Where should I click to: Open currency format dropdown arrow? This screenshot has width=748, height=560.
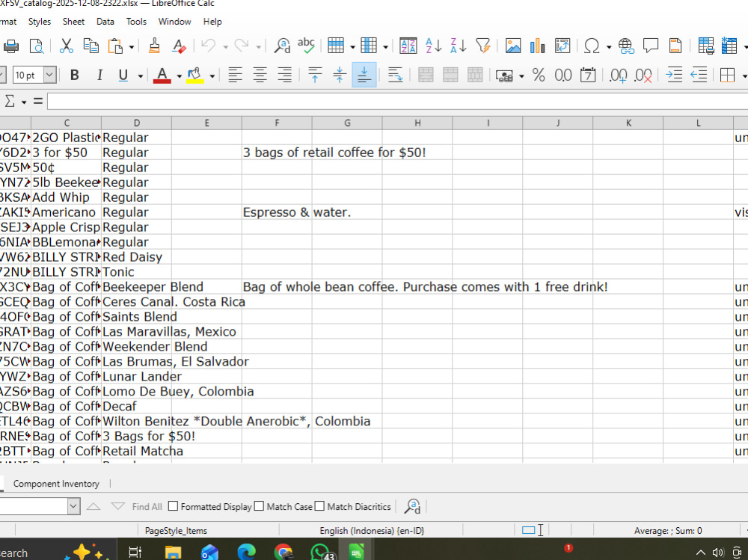(521, 76)
